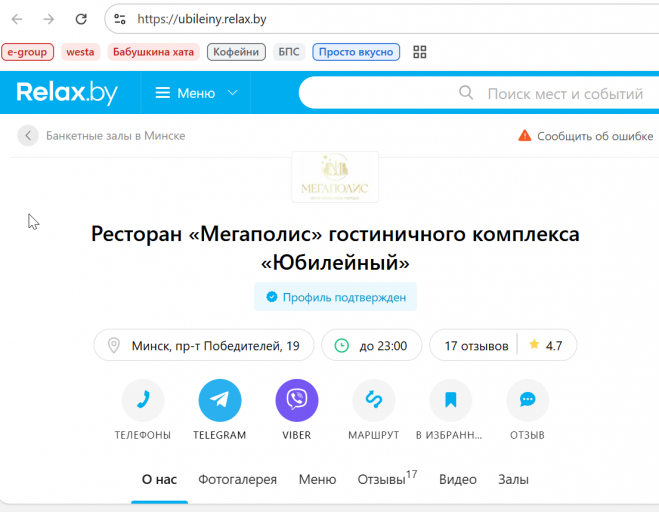
Task: Click the Профиль подтвержден badge
Action: click(335, 297)
